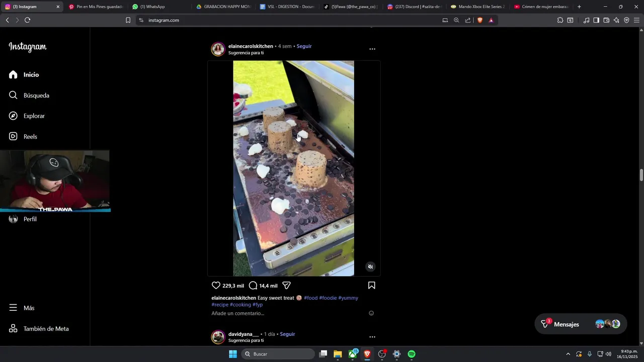Screen dimensions: 644x362
Task: Open emoji picker in comment box
Action: coord(371,313)
